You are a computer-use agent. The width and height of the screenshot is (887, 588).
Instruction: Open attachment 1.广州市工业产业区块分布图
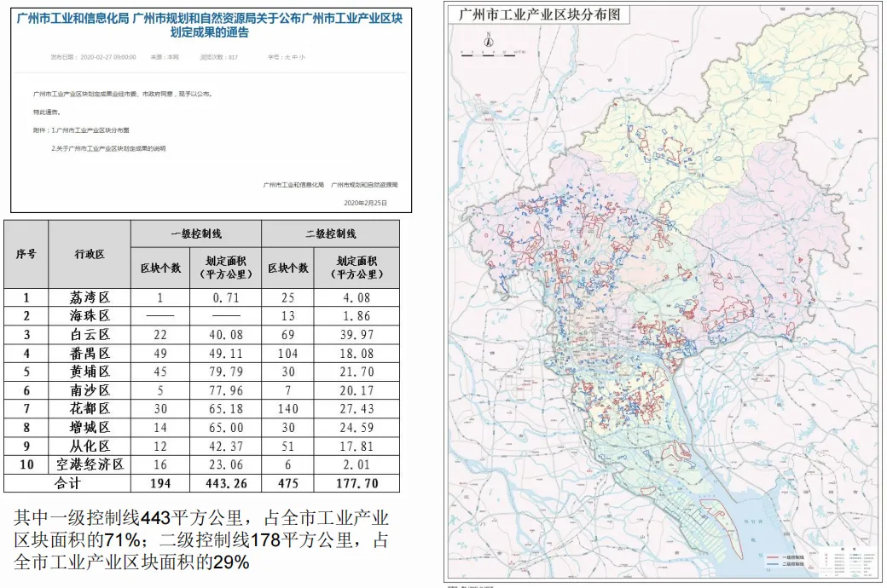(90, 130)
